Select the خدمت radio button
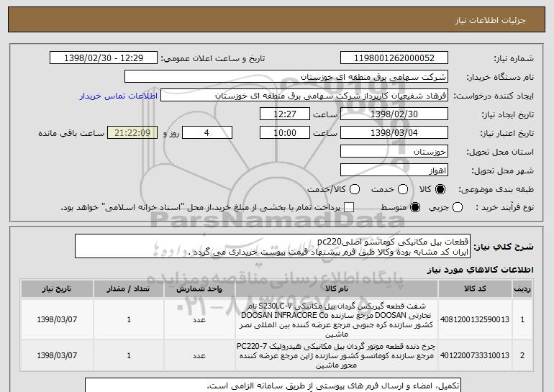The height and width of the screenshot is (392, 554). pyautogui.click(x=403, y=189)
